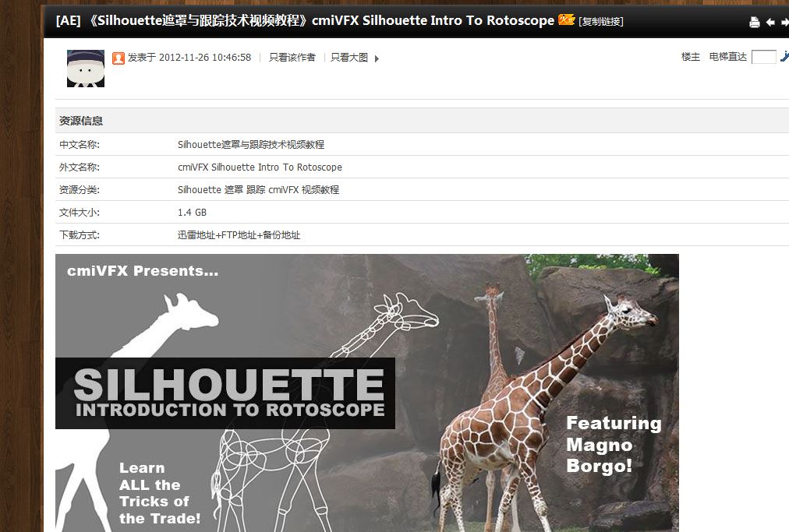The image size is (789, 532).
Task: Click the 资源信息 section header
Action: click(x=81, y=121)
